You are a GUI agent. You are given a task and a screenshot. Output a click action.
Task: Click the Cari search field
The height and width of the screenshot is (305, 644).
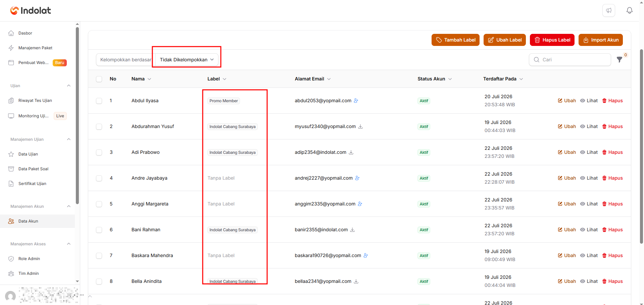tap(570, 60)
